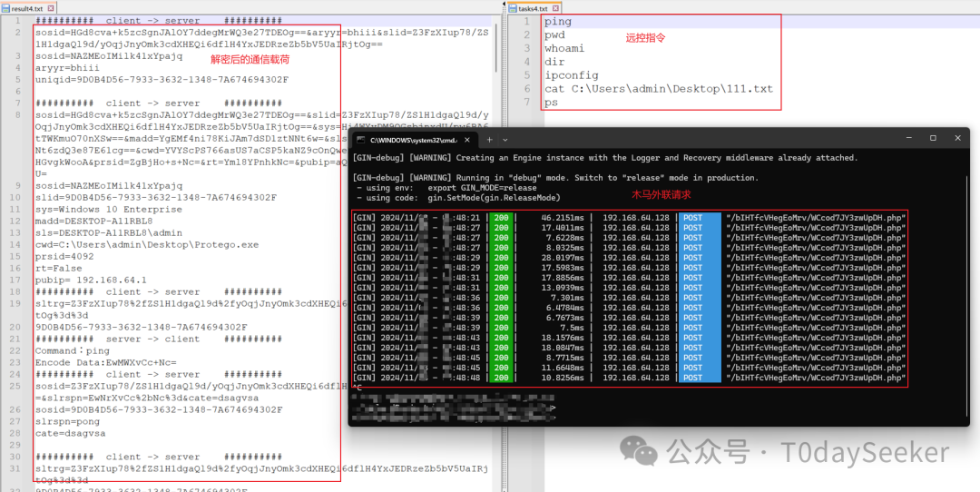Click the terminal log row with 17.5983ms

tap(630, 268)
